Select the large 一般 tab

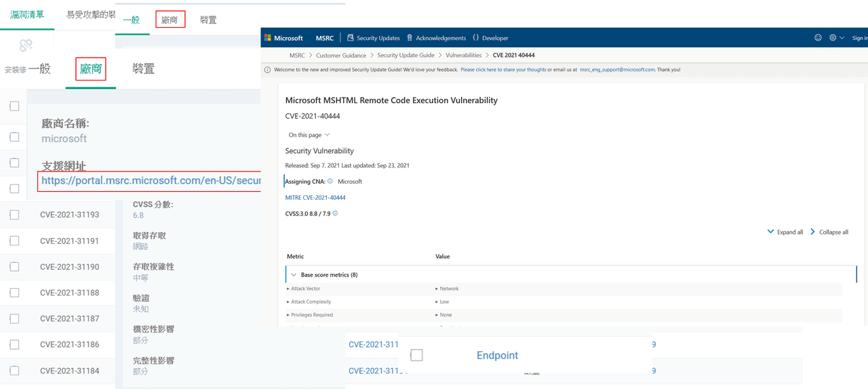[39, 68]
